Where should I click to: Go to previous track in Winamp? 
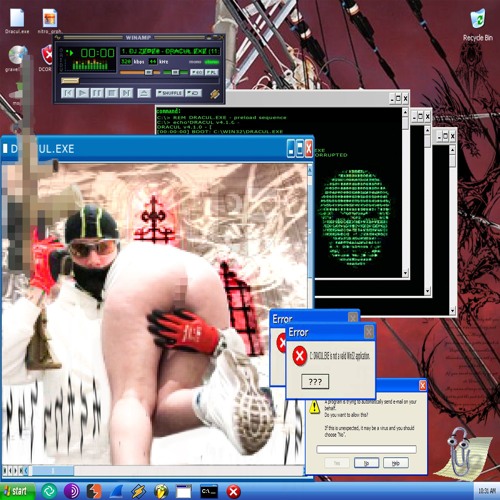(x=67, y=93)
